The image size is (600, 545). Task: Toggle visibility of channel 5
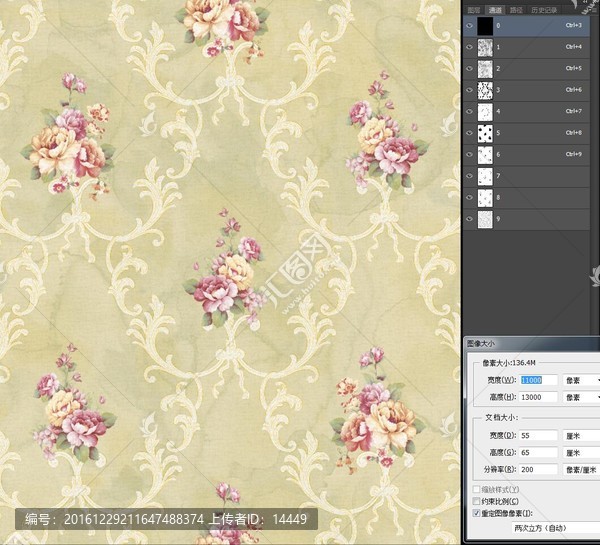470,133
